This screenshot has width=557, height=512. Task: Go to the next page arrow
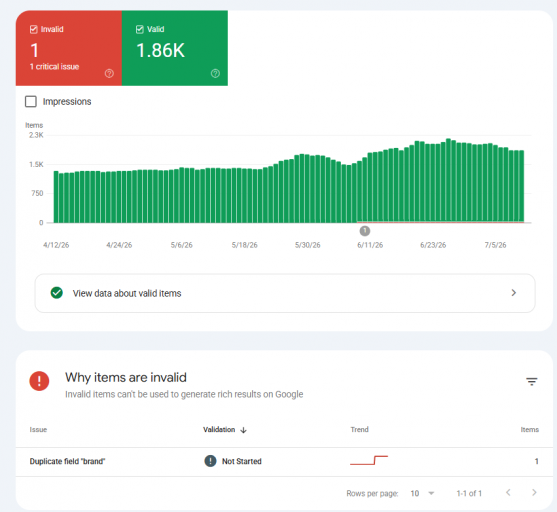[534, 492]
